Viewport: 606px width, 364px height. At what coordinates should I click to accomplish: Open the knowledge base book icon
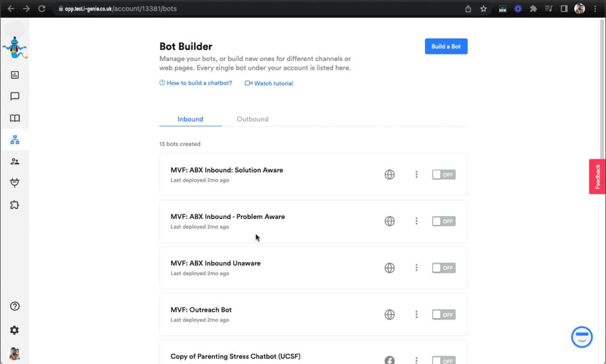[x=15, y=118]
